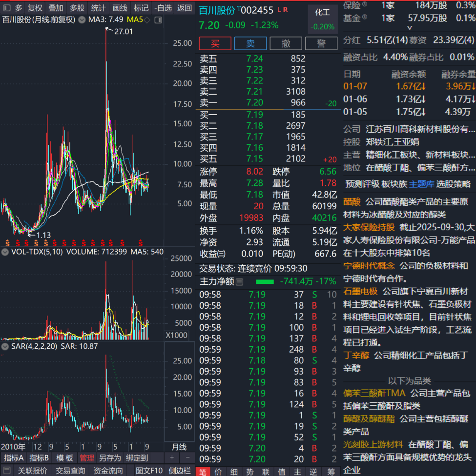This screenshot has height=476, width=476.
Task: Click the 绑定到 bind button
Action: [x=137, y=458]
